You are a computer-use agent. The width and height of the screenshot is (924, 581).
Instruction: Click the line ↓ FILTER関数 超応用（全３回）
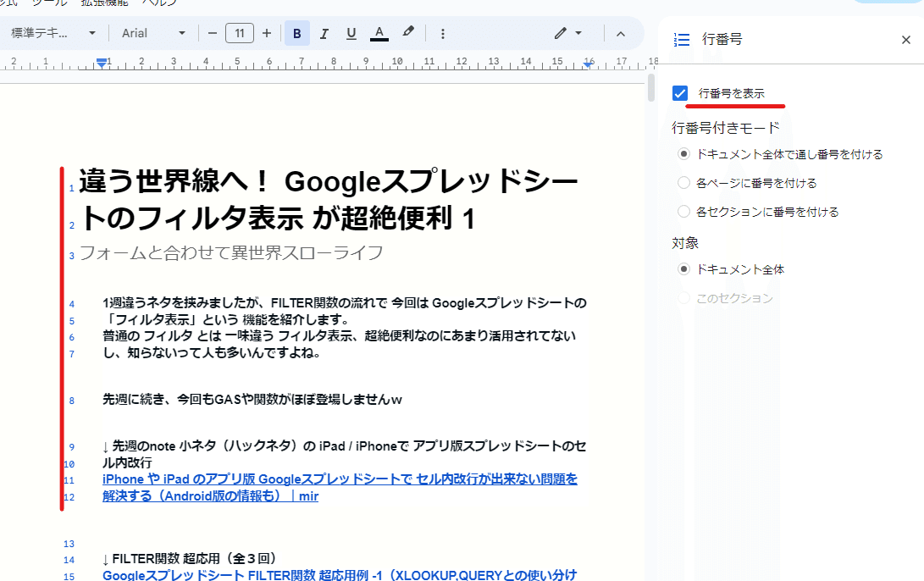point(190,559)
